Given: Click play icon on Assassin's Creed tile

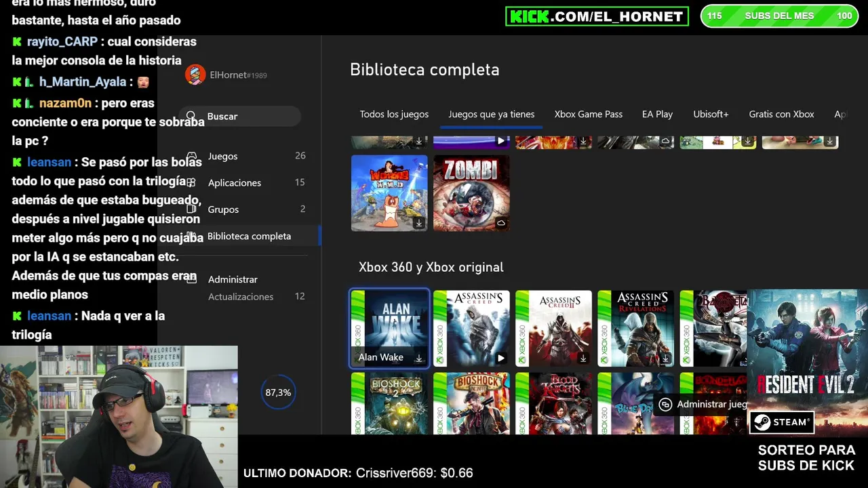Looking at the screenshot, I should point(501,358).
